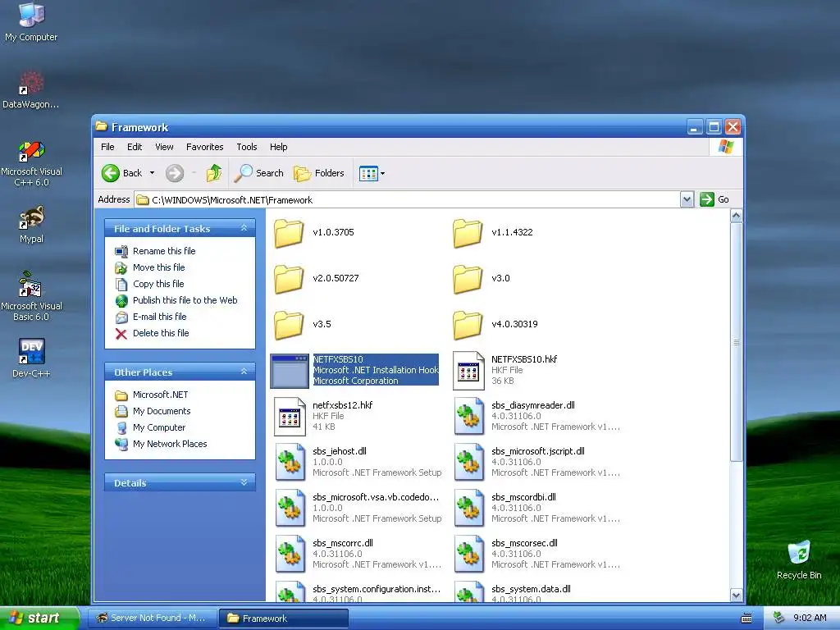Viewport: 840px width, 630px height.
Task: Select the sbs_mscorsec.dll icon
Action: (468, 555)
